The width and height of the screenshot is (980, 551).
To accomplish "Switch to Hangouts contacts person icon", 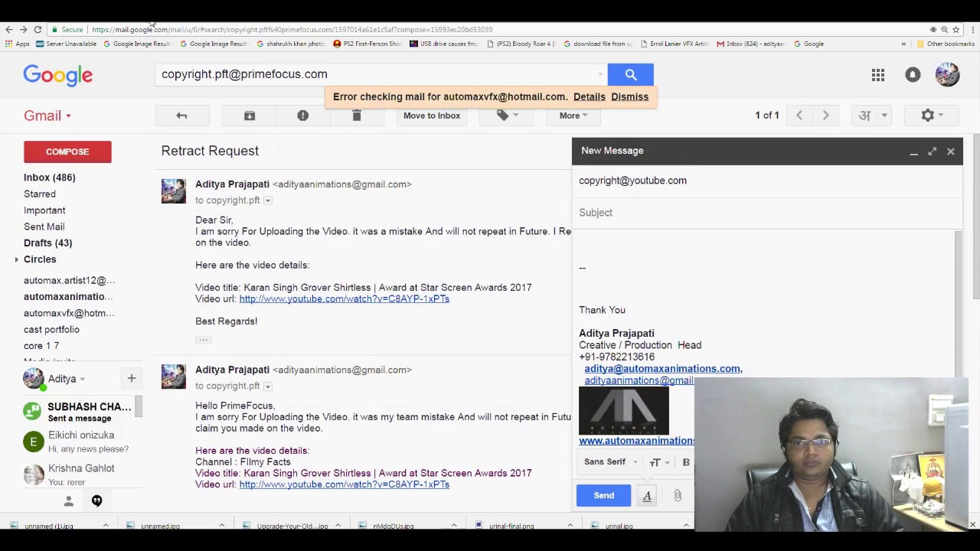I will (68, 500).
